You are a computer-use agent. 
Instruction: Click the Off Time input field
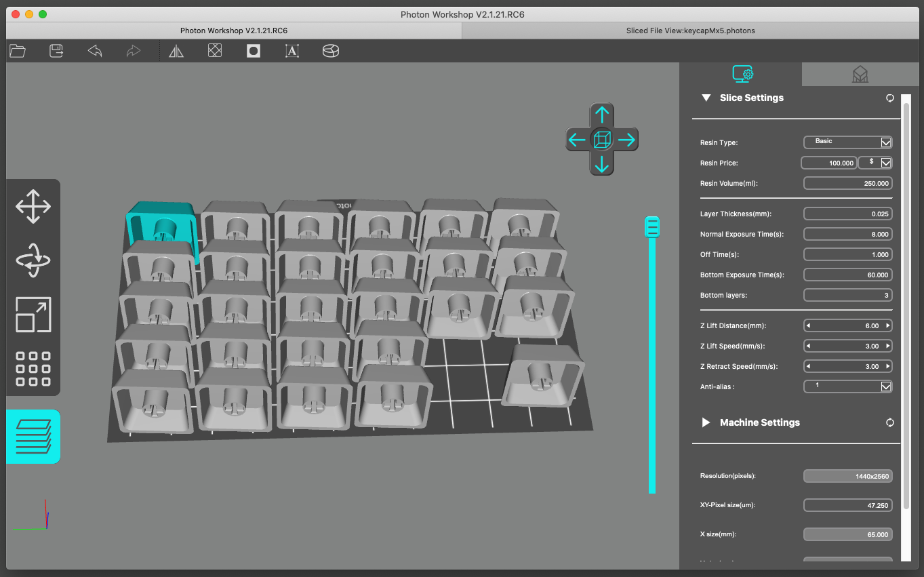point(848,254)
